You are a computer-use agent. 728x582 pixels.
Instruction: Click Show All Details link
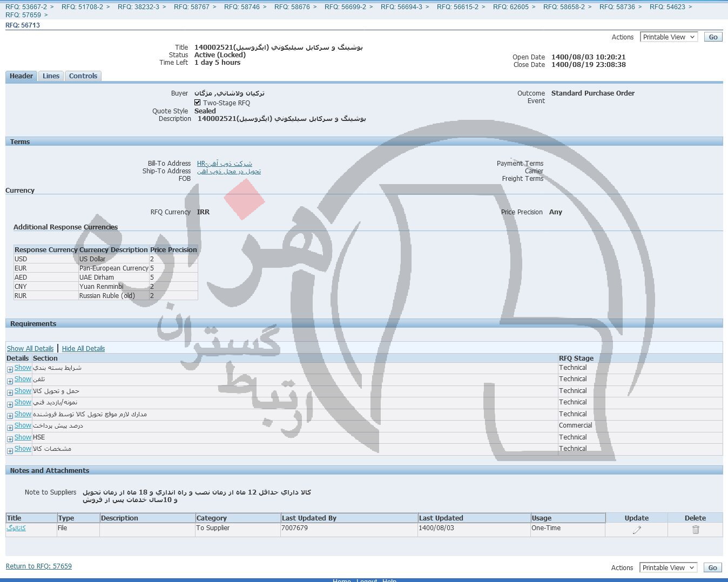tap(30, 349)
